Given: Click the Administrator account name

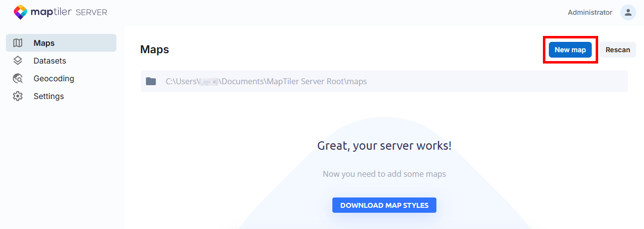Looking at the screenshot, I should [x=590, y=12].
